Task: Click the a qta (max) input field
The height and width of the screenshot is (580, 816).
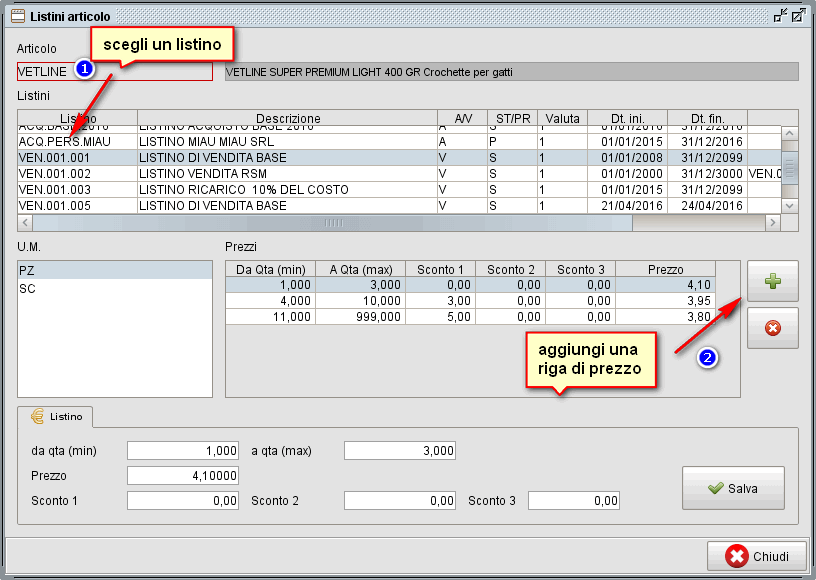Action: point(398,450)
